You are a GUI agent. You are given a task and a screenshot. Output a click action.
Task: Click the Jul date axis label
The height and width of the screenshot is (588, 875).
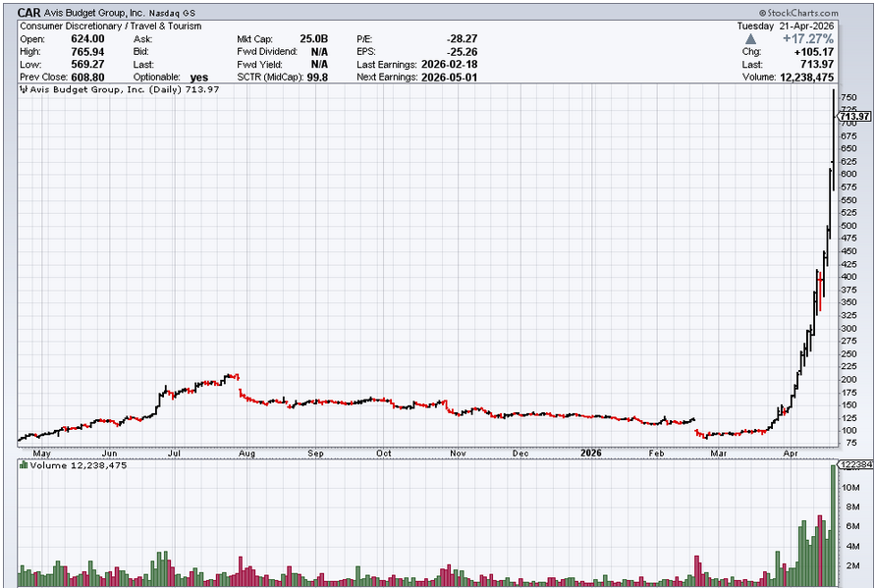click(174, 454)
